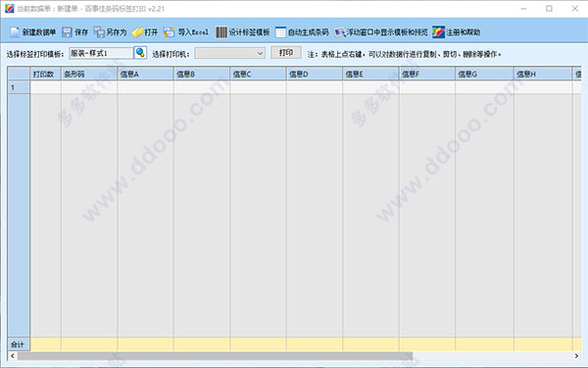Select 浮动窗口中显示模板和预览 toolbar text
This screenshot has width=588, height=368.
pos(387,32)
